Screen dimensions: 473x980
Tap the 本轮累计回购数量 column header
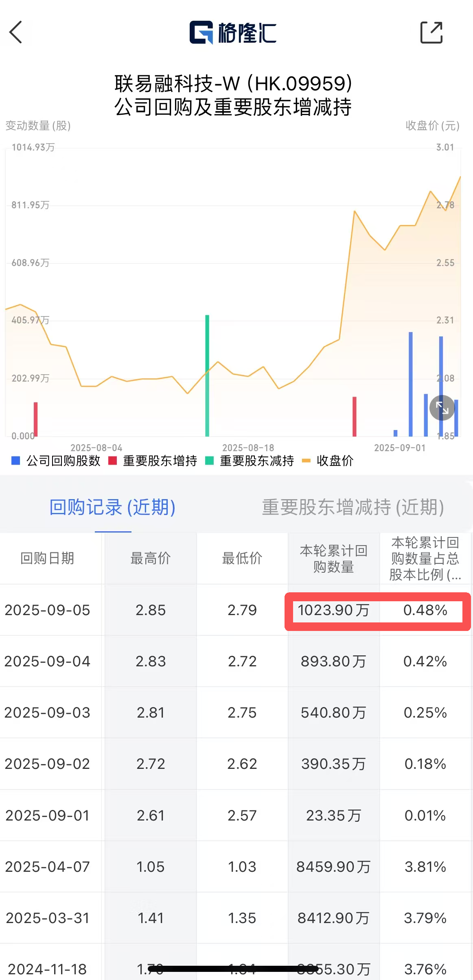(334, 559)
